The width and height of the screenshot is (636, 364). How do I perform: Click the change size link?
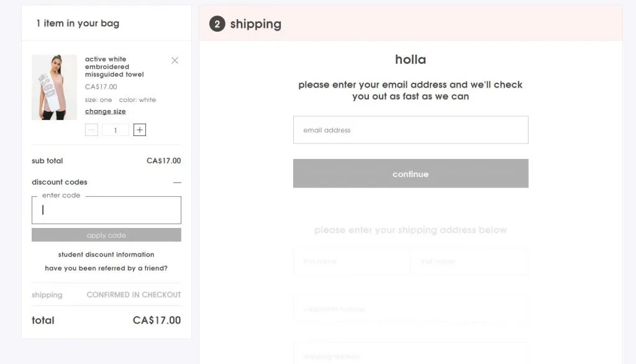[106, 112]
